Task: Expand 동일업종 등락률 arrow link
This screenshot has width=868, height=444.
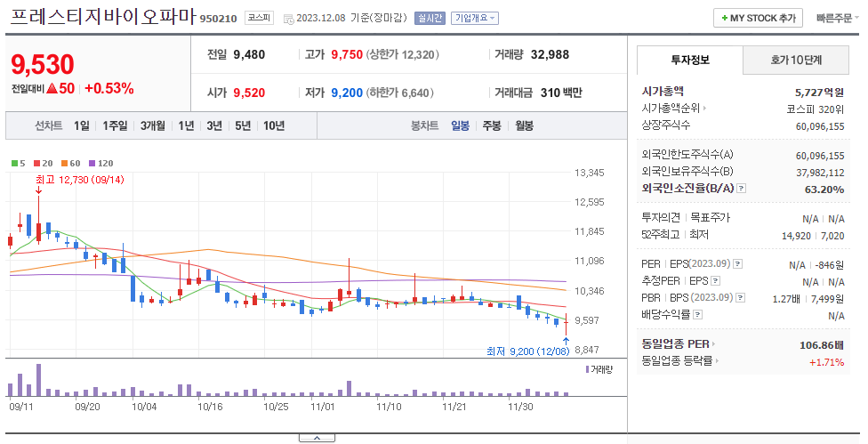Action: pyautogui.click(x=679, y=361)
